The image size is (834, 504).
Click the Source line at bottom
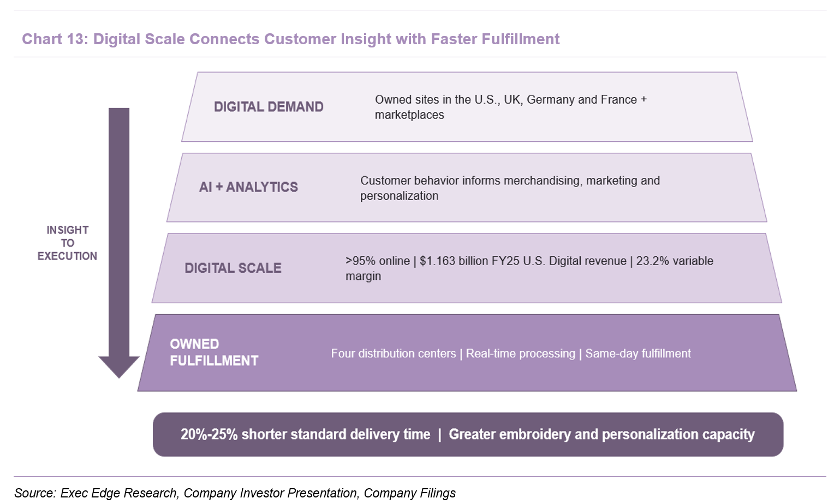tap(235, 493)
